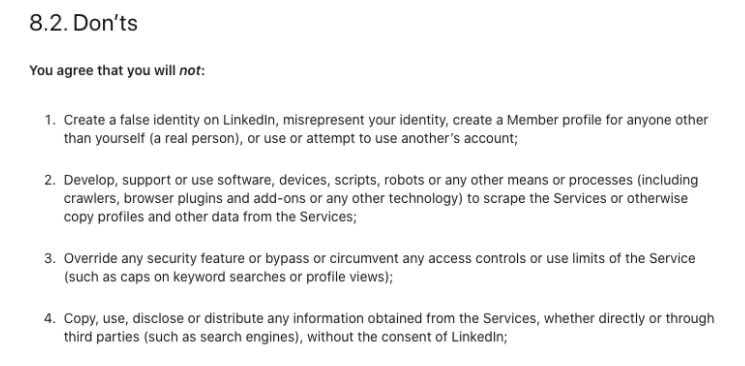745x366 pixels.
Task: Click list number 4 marker
Action: pyautogui.click(x=50, y=318)
